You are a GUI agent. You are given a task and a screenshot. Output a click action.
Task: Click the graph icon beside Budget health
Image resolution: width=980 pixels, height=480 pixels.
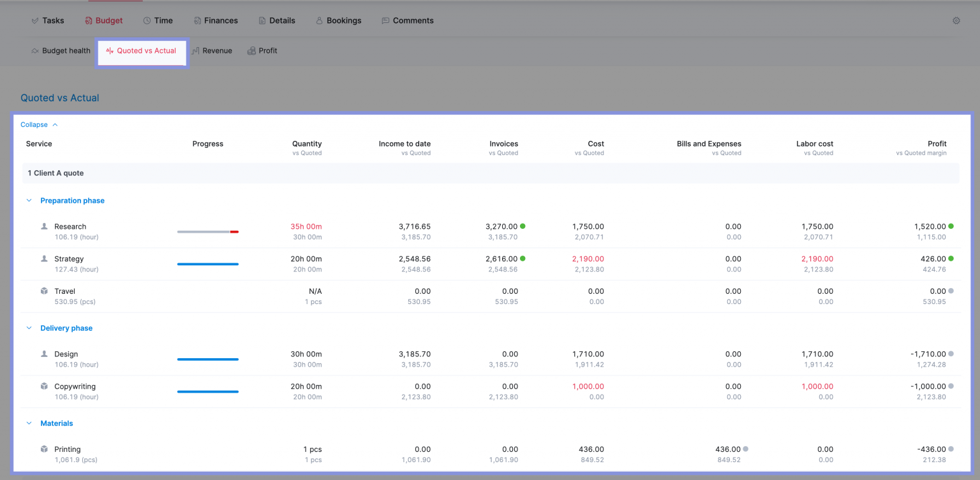click(x=35, y=50)
